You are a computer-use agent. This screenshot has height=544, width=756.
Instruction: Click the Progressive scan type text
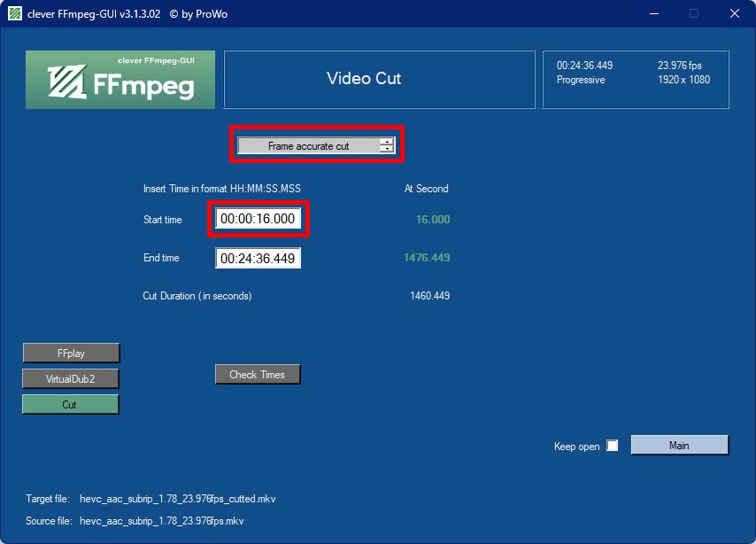tap(581, 80)
